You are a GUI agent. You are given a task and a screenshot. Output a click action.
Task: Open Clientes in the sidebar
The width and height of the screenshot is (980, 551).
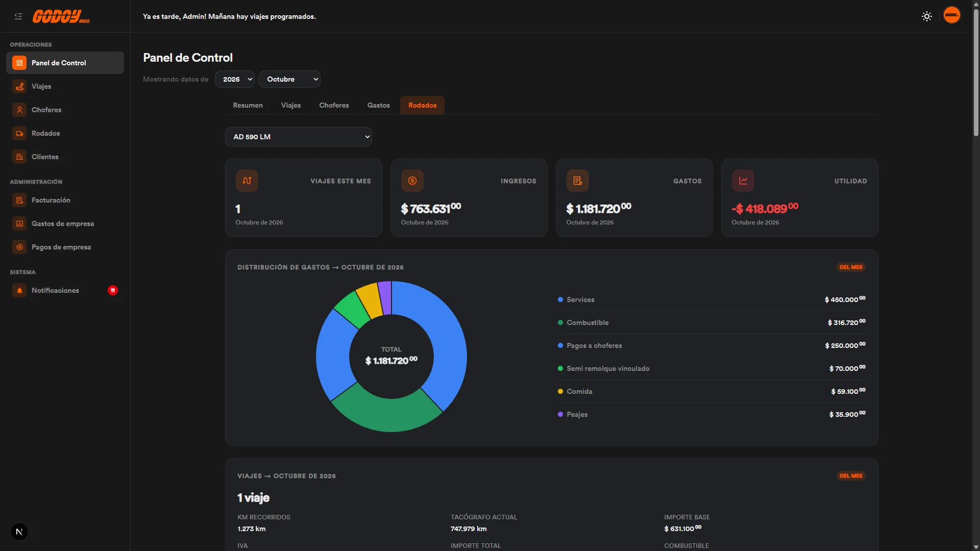coord(65,157)
